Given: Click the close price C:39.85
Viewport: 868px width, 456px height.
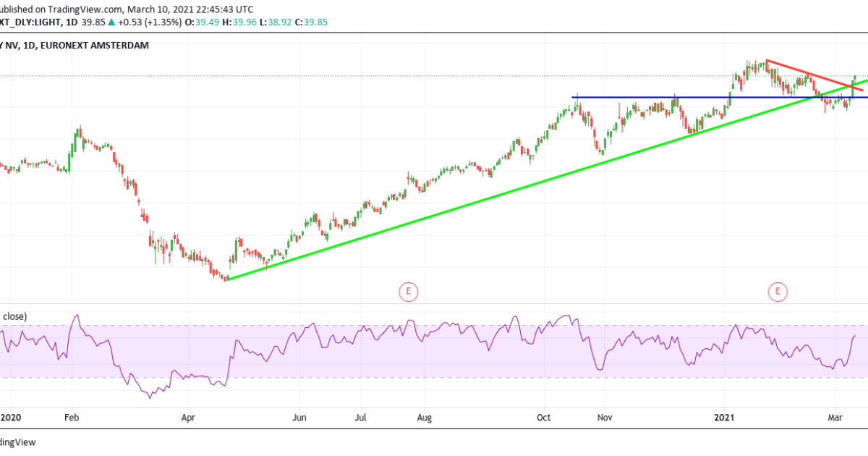Looking at the screenshot, I should click(x=312, y=22).
